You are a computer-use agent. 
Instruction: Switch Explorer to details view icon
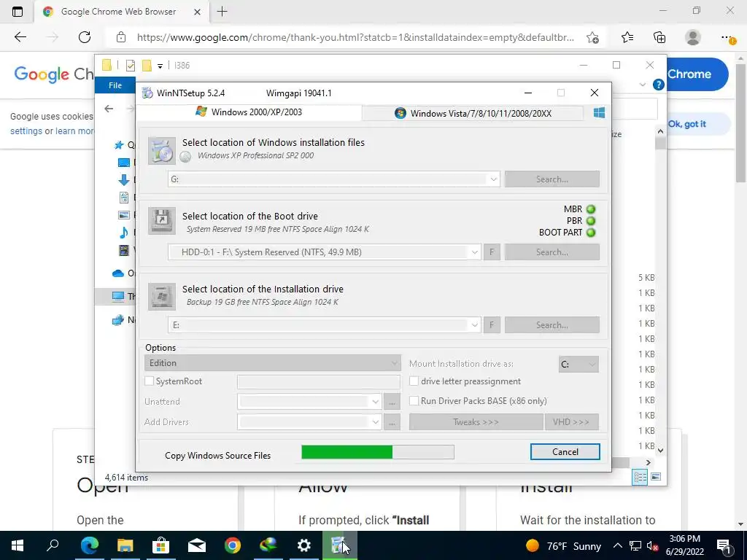click(x=640, y=477)
